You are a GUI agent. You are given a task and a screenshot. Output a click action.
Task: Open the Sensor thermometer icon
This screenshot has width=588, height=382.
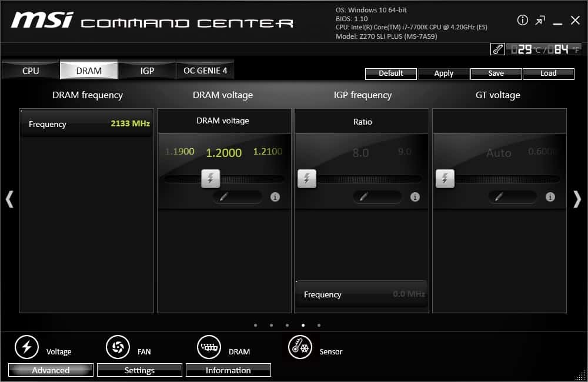300,347
